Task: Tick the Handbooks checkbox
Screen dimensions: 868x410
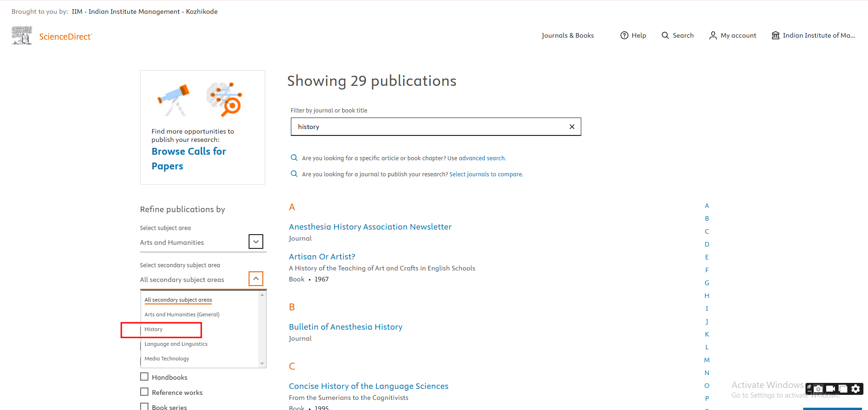Action: coord(144,377)
